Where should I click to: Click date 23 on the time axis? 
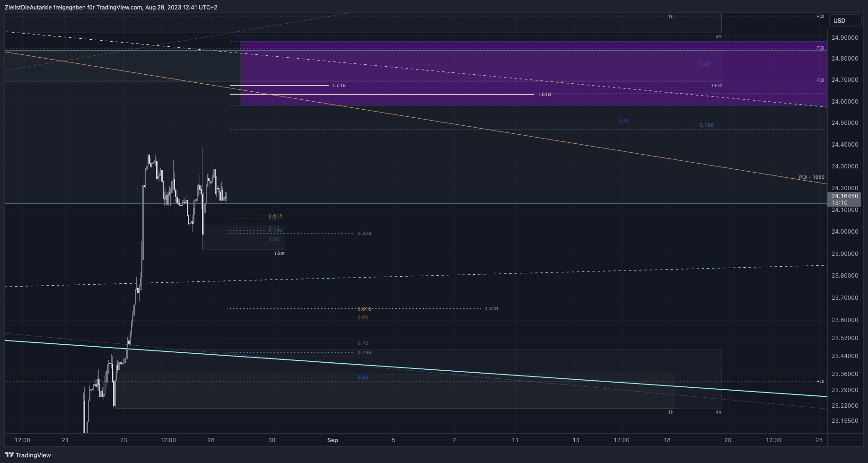click(123, 440)
